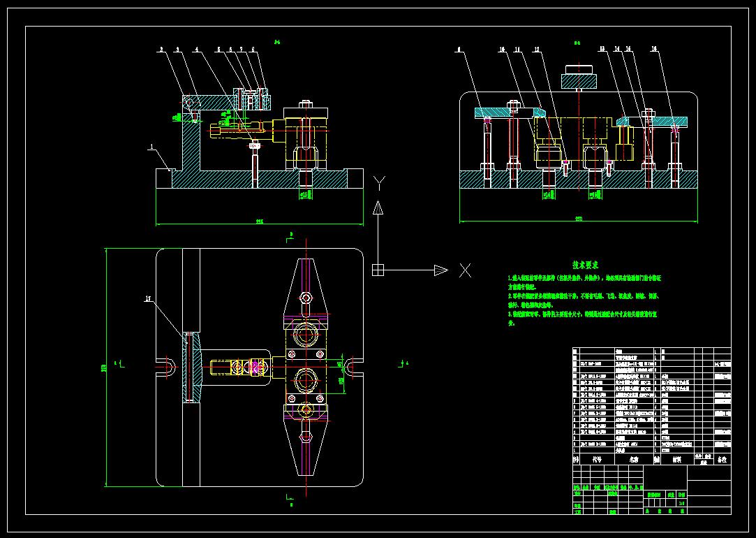756x538 pixels.
Task: Select callout number 11 above the right section view
Action: click(x=517, y=49)
